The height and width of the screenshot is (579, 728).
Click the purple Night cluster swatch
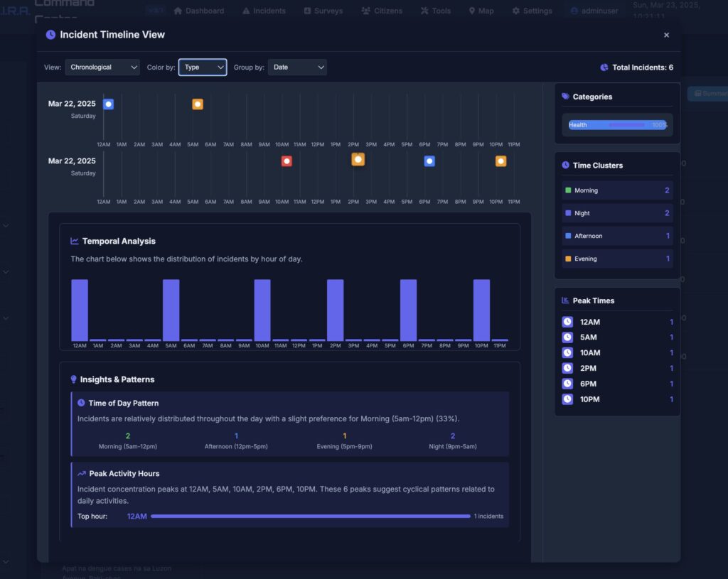568,213
